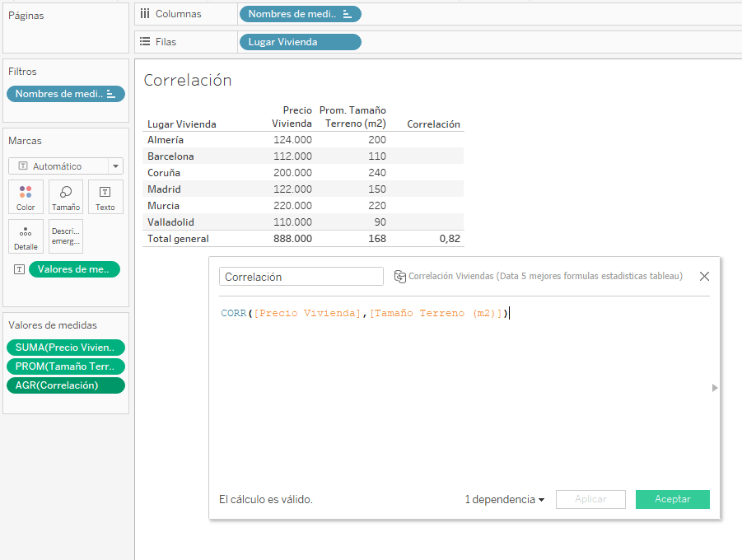Select the Murcia row label
The image size is (742, 560).
(163, 206)
